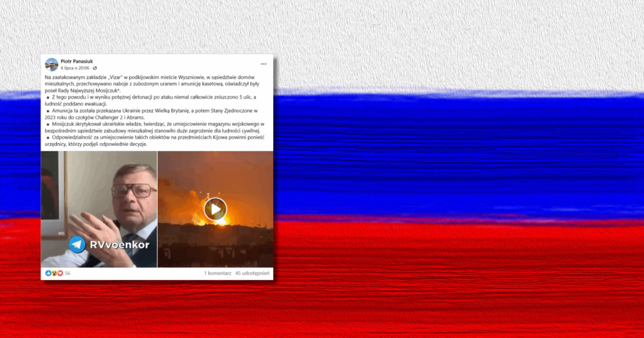Click the man speaking video frame
Viewport: 644px width, 338px height.
click(99, 209)
